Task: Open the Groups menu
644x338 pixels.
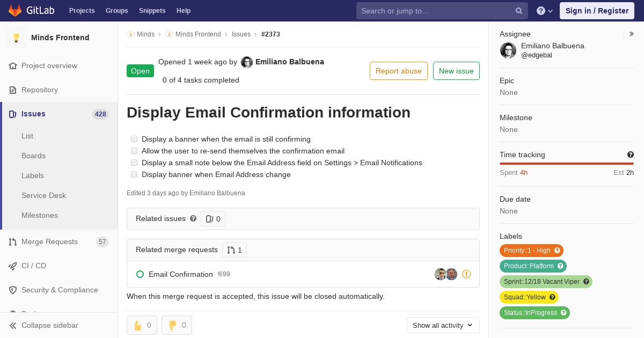Action: click(x=117, y=11)
